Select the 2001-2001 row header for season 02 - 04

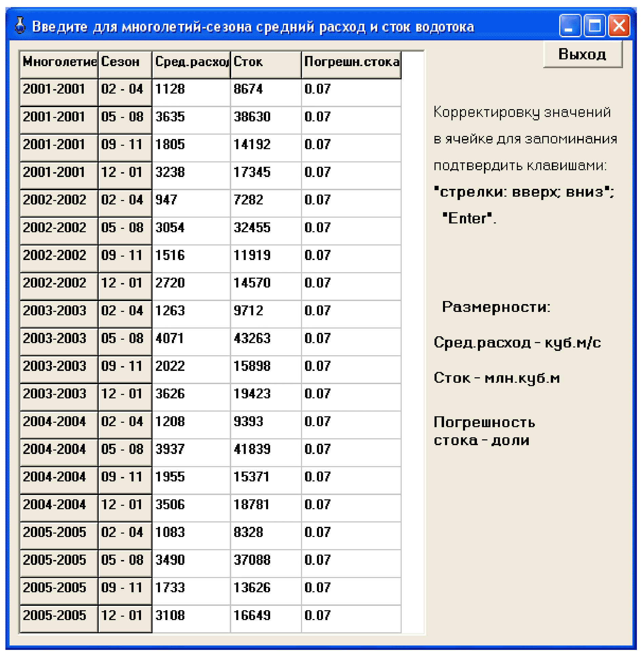click(59, 93)
